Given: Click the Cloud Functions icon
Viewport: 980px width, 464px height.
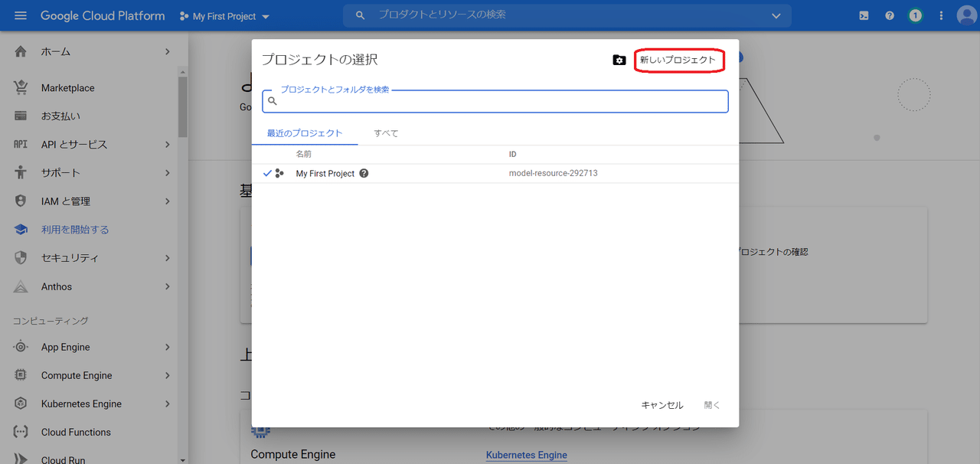Looking at the screenshot, I should pyautogui.click(x=21, y=432).
